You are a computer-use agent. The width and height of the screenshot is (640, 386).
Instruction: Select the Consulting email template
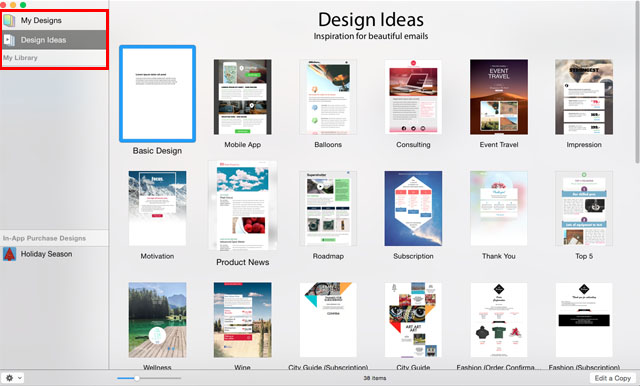pyautogui.click(x=413, y=97)
